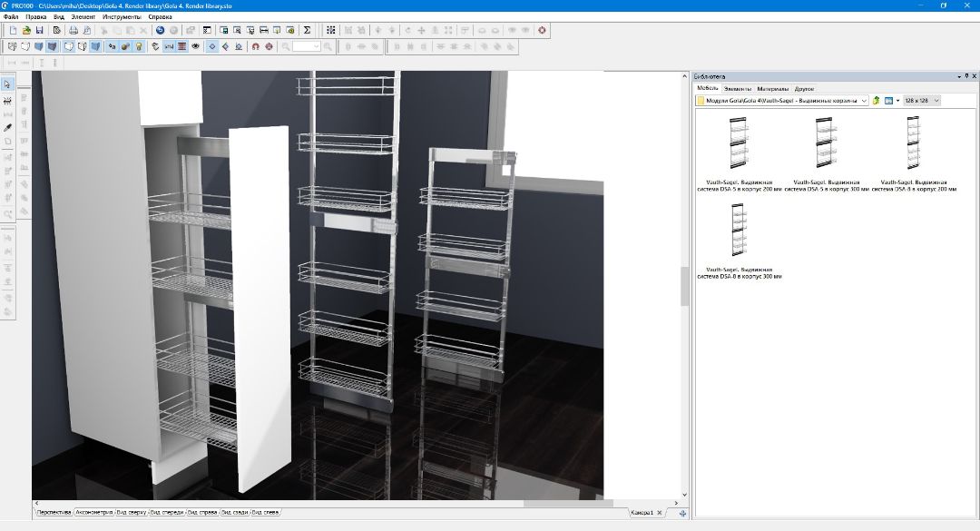Open the Инструменты menu
The image size is (980, 531).
(122, 17)
